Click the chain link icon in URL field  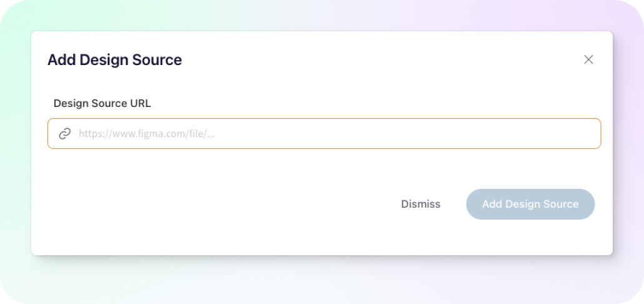[x=64, y=133]
